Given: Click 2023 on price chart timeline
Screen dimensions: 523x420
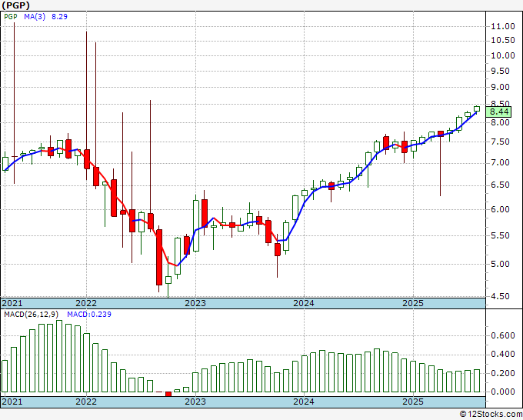Looking at the screenshot, I should (x=195, y=303).
